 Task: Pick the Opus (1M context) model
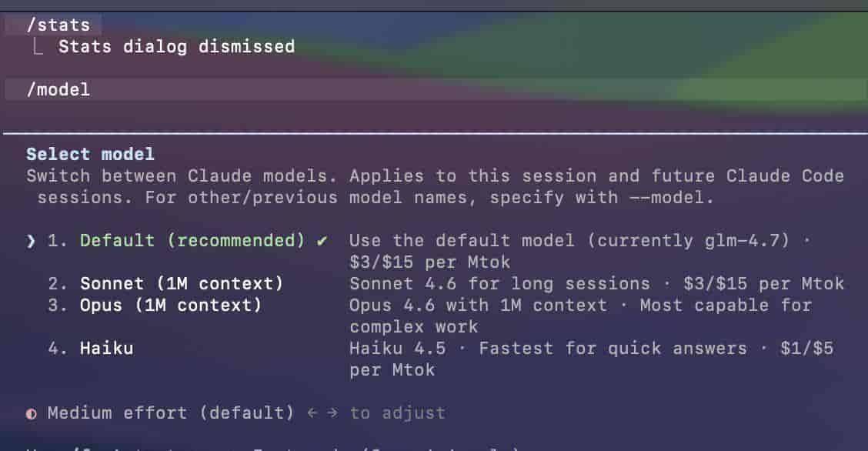[x=171, y=306]
